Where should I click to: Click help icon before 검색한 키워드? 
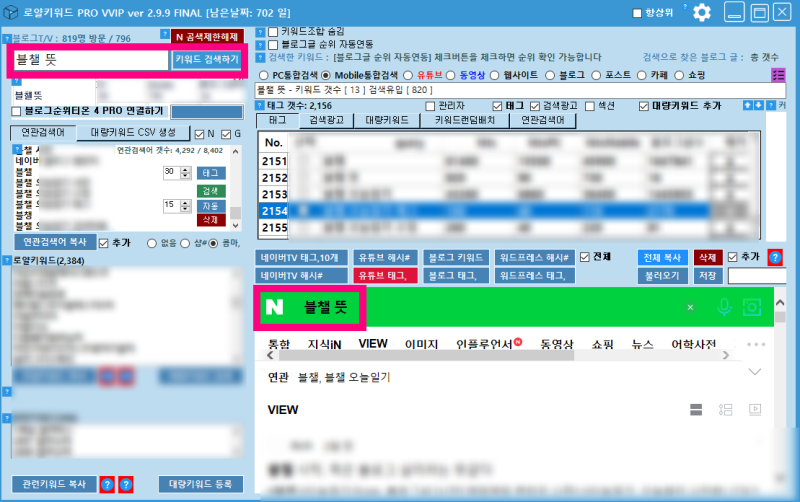coord(260,57)
